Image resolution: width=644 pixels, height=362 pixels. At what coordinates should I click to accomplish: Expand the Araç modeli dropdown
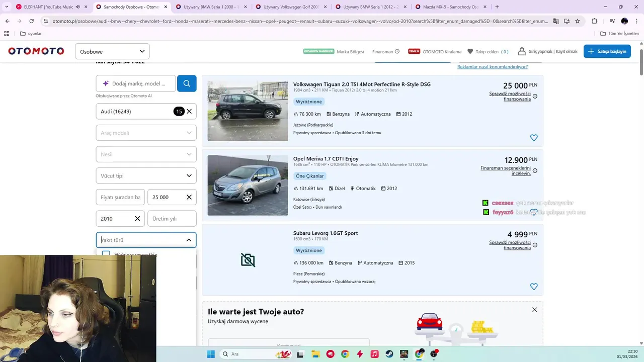pyautogui.click(x=146, y=133)
